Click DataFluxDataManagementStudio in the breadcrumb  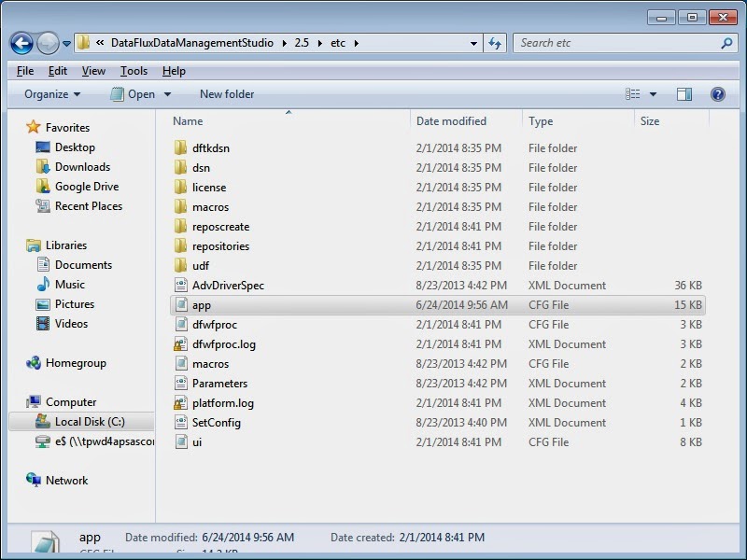[x=192, y=43]
